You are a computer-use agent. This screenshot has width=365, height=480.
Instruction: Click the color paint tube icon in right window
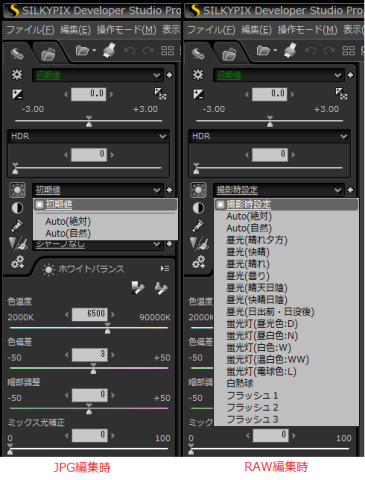click(x=198, y=226)
